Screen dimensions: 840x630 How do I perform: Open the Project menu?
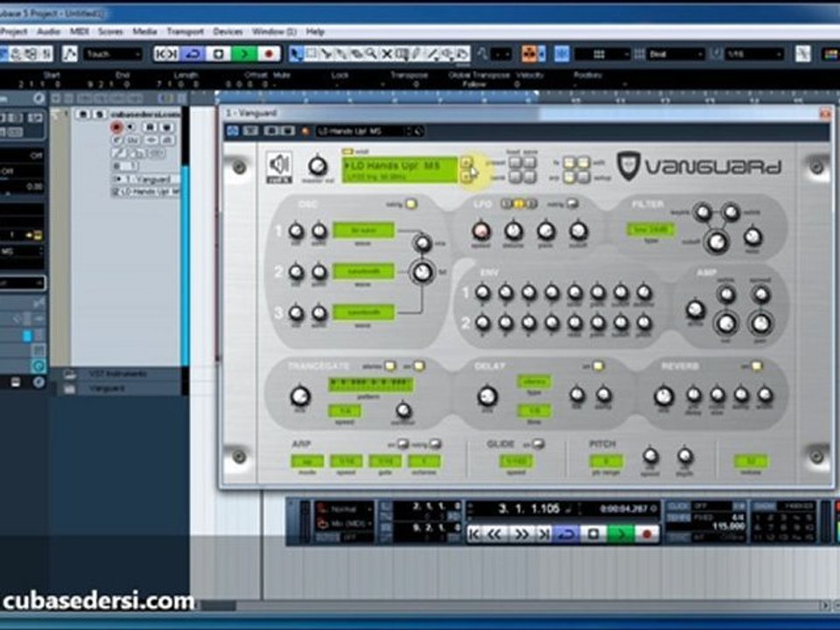point(13,31)
